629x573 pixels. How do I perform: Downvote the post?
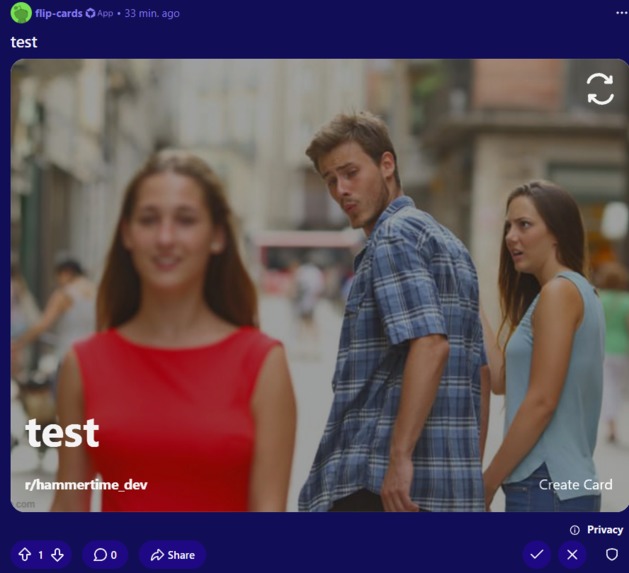(x=57, y=555)
